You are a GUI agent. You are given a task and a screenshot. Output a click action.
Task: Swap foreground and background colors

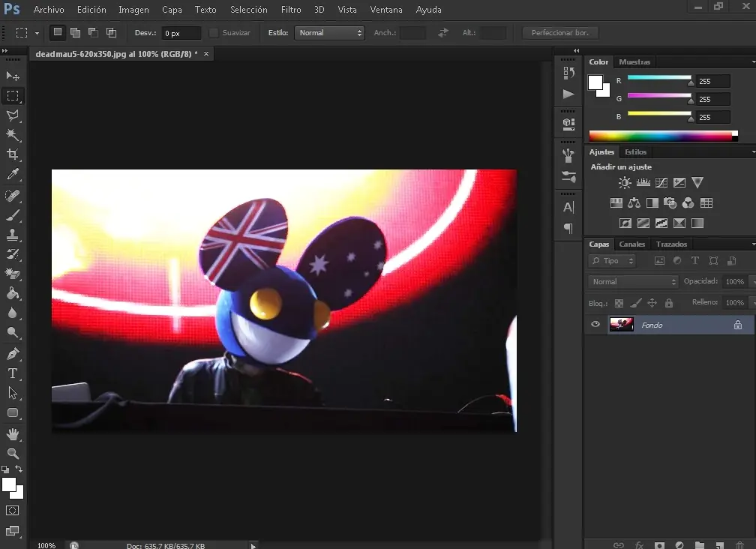click(19, 469)
